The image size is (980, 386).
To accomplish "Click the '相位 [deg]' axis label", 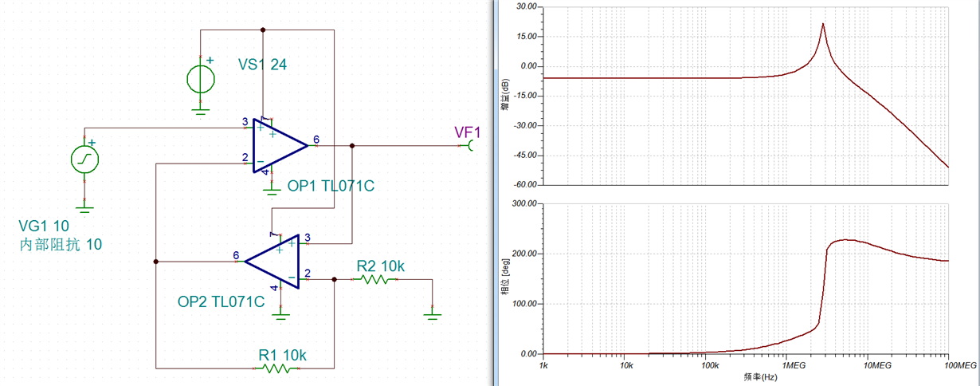I will (x=504, y=278).
